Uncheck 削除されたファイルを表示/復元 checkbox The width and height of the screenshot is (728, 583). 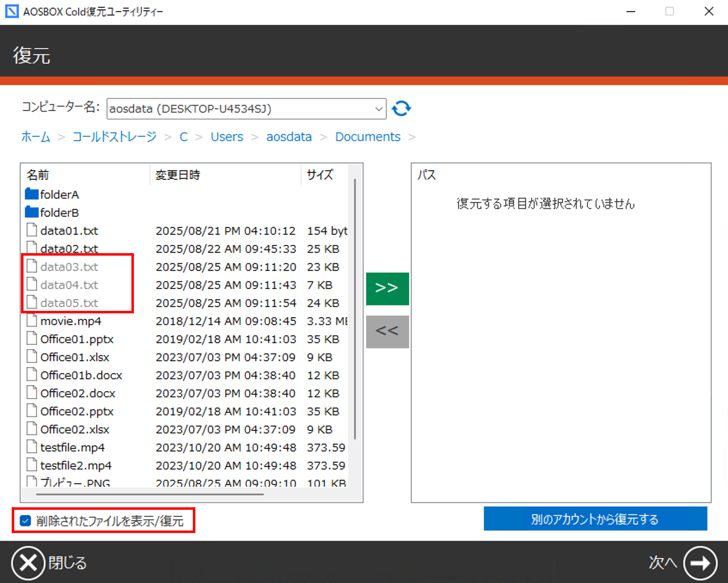coord(26,521)
